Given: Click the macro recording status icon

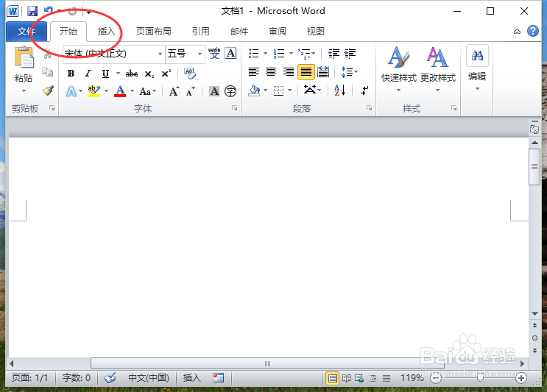Looking at the screenshot, I should click(x=219, y=378).
